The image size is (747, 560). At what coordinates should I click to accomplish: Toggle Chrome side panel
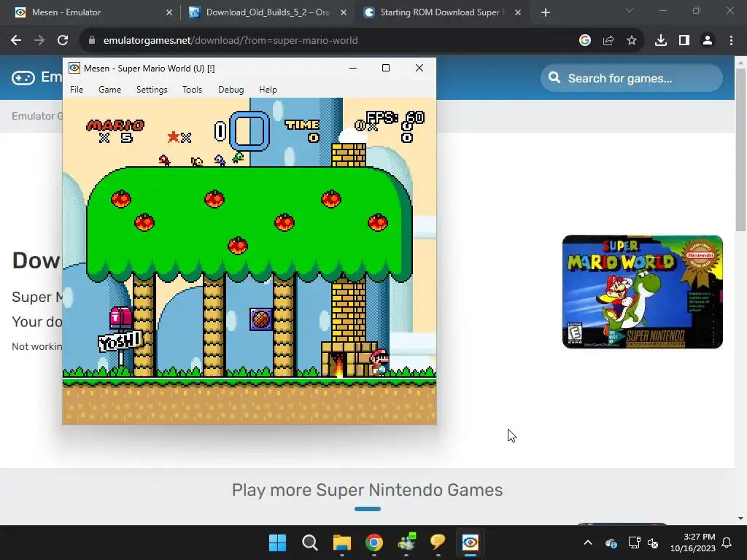click(x=684, y=41)
